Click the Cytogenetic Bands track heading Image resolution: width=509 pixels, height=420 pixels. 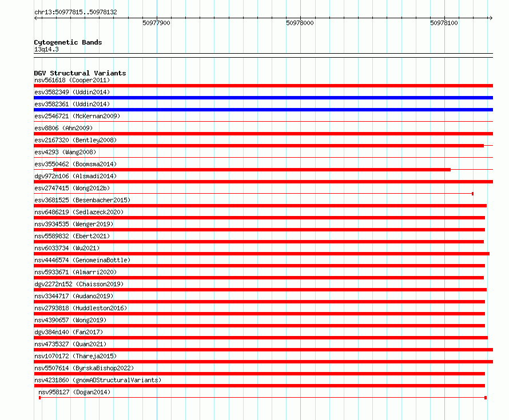point(68,42)
